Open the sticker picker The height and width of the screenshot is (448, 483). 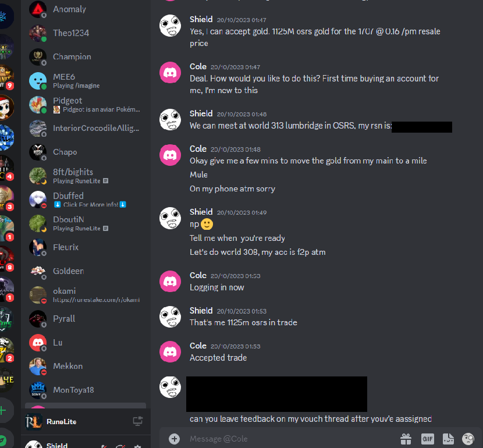448,439
